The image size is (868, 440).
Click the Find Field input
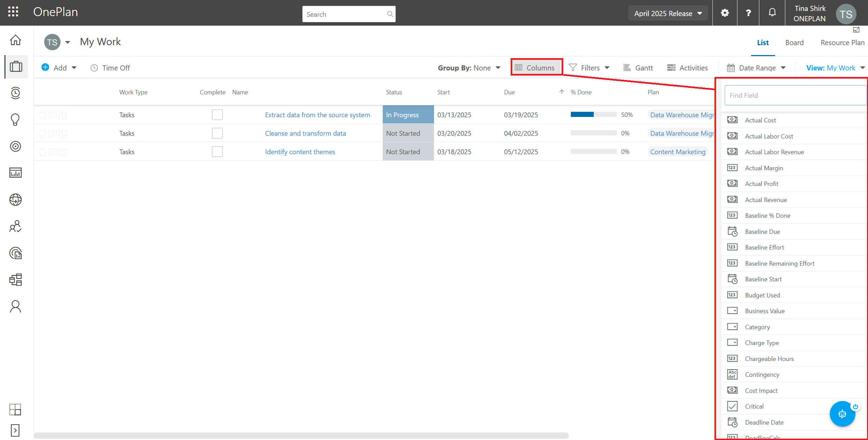795,95
